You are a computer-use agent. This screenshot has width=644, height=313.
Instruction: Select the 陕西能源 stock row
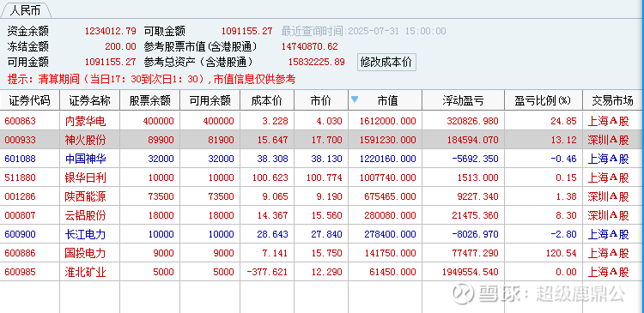[x=321, y=196]
